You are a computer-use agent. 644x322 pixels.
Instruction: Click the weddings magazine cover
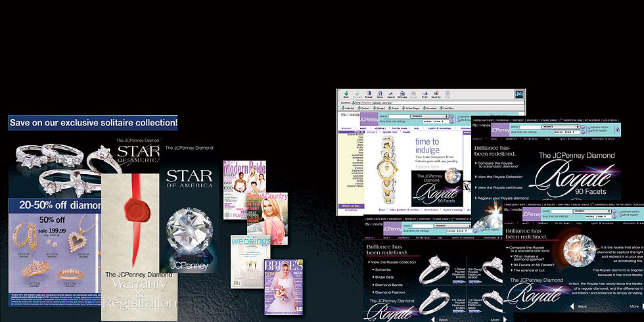pyautogui.click(x=250, y=262)
